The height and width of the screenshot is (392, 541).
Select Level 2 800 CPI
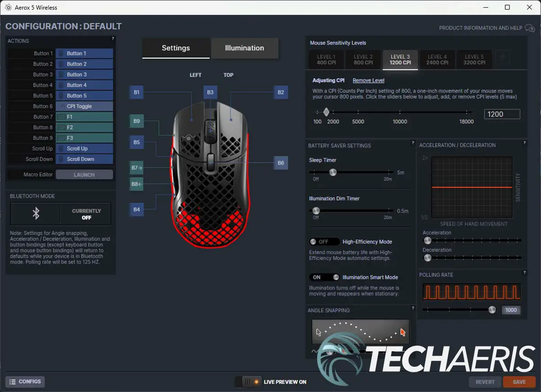363,59
